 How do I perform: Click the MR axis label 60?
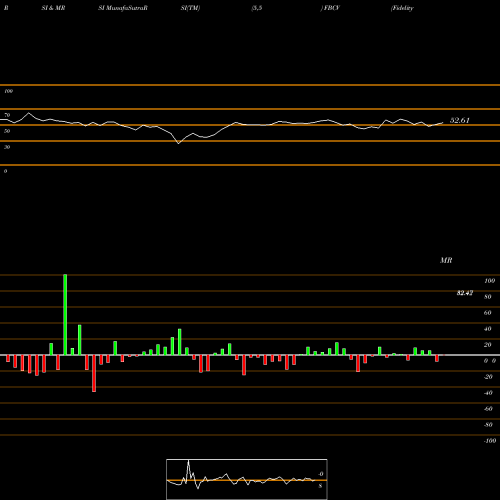[x=487, y=313]
